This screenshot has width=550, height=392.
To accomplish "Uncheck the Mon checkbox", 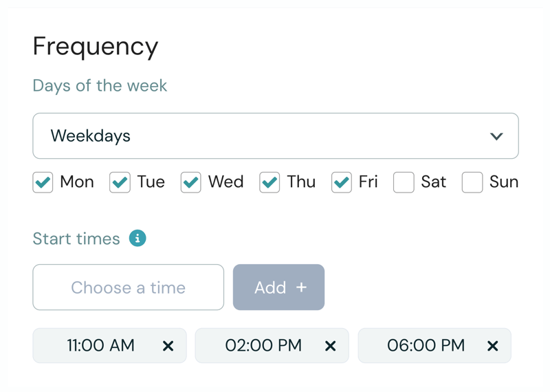I will click(x=43, y=182).
